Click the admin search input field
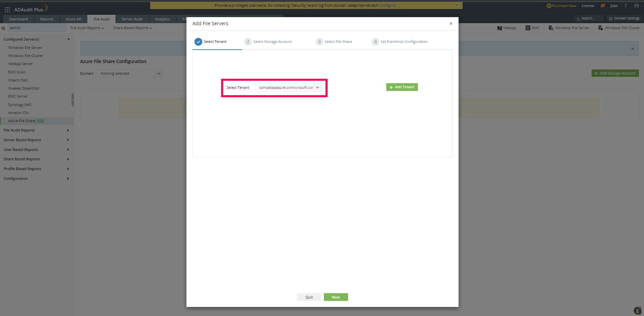The width and height of the screenshot is (644, 316). pos(37,28)
